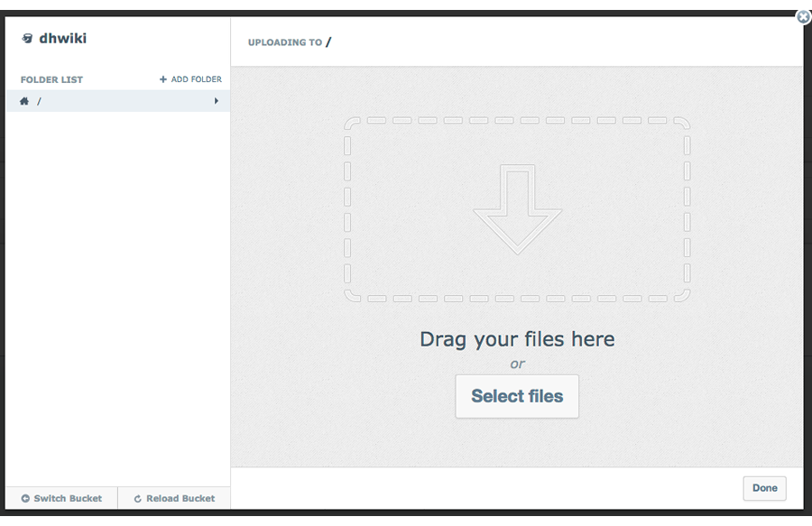The image size is (812, 526).
Task: Click the bucket icon beside dhwiki
Action: [27, 39]
